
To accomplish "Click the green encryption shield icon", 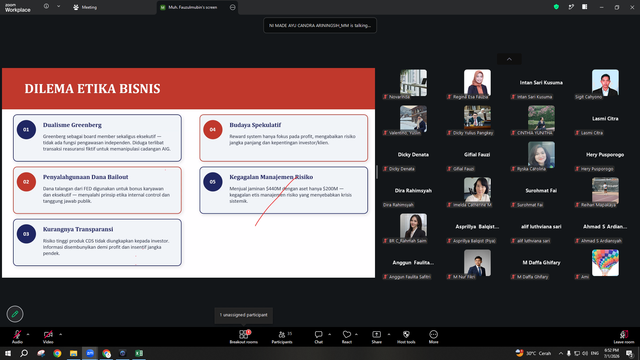I will (x=556, y=7).
